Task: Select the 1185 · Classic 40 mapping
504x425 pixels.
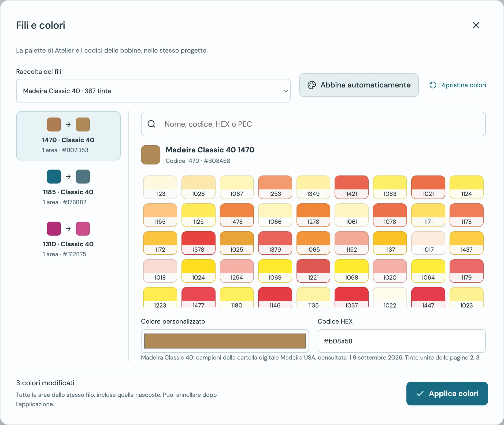Action: point(68,188)
